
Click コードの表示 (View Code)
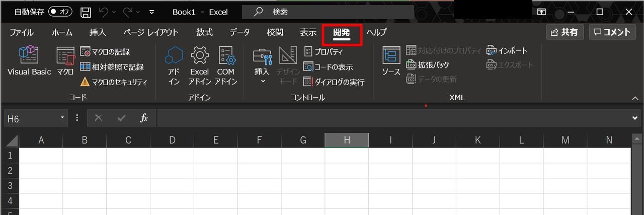(328, 66)
